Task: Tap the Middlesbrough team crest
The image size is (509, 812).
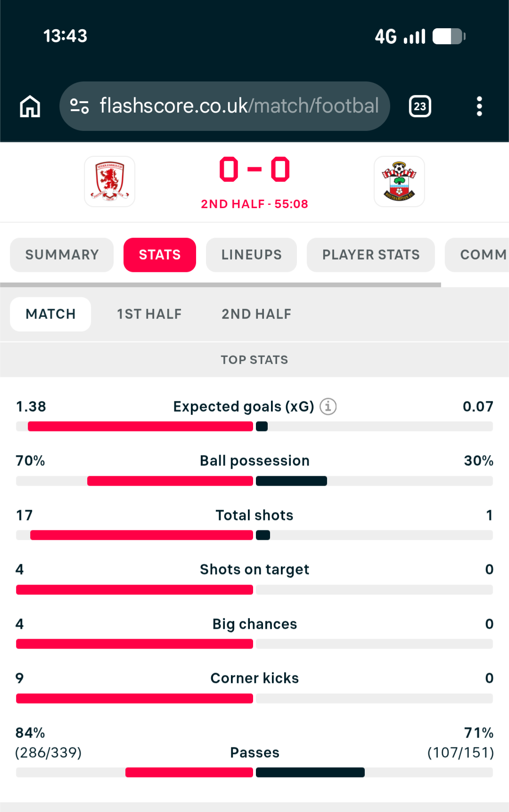Action: pyautogui.click(x=110, y=181)
